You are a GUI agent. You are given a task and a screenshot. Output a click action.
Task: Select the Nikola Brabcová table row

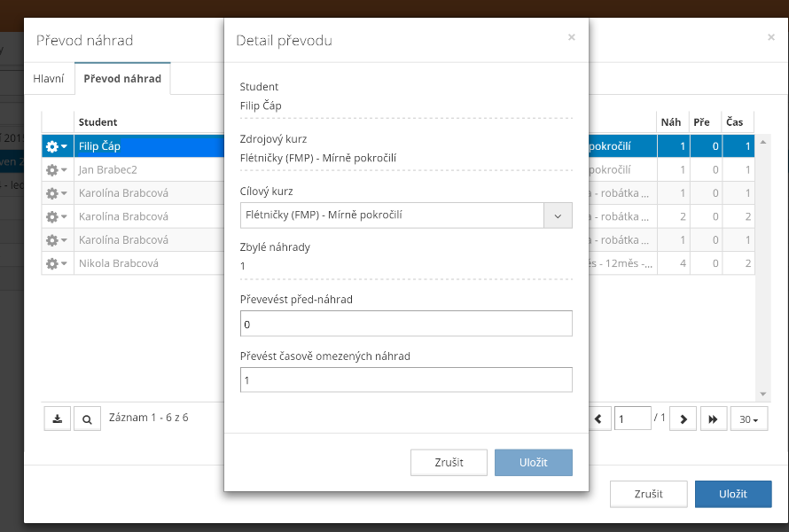[397, 263]
